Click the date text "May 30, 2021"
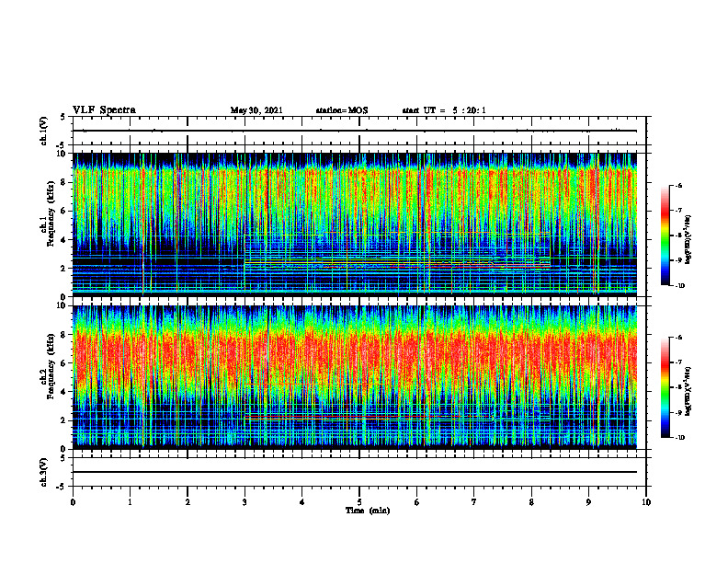 point(256,110)
